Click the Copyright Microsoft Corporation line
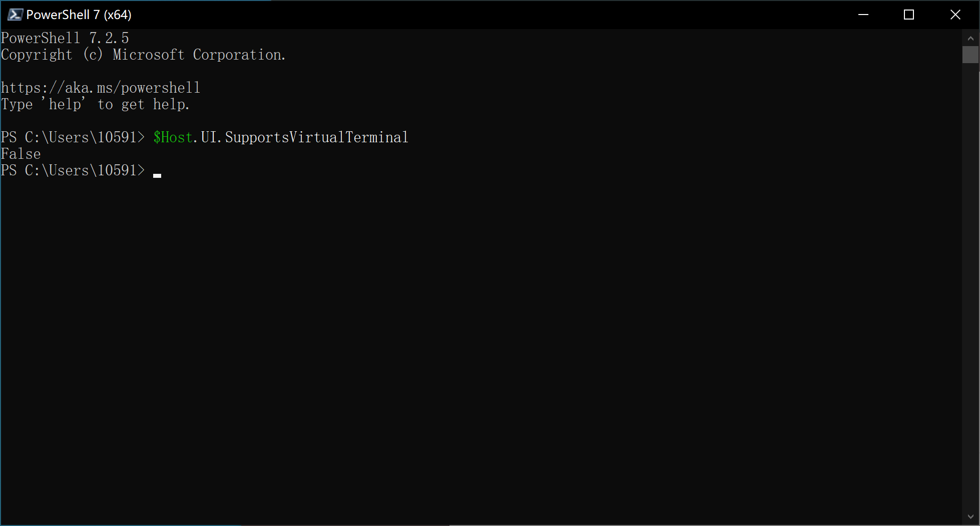The image size is (980, 526). (x=144, y=55)
